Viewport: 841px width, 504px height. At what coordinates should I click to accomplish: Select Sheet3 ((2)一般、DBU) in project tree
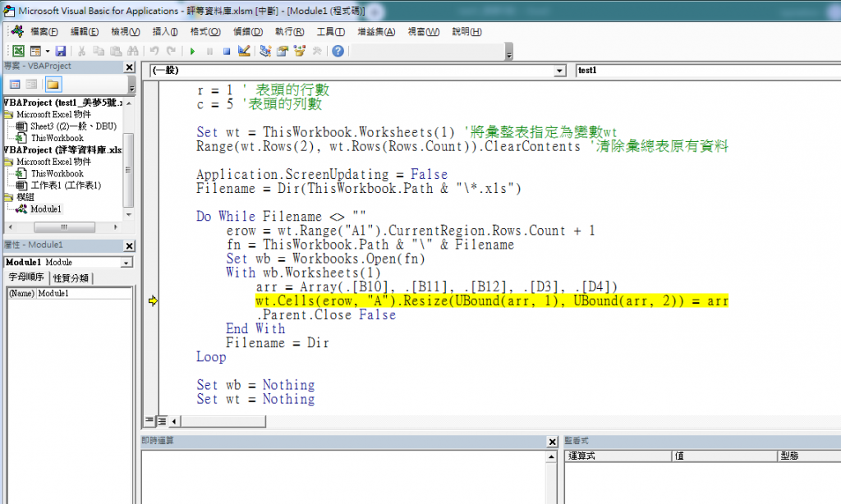click(73, 126)
